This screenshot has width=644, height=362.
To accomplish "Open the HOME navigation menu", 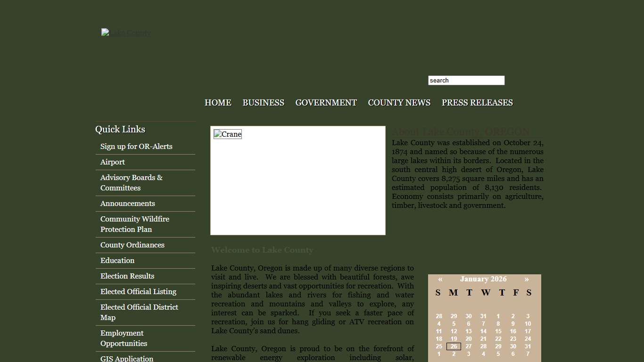I will [x=218, y=102].
